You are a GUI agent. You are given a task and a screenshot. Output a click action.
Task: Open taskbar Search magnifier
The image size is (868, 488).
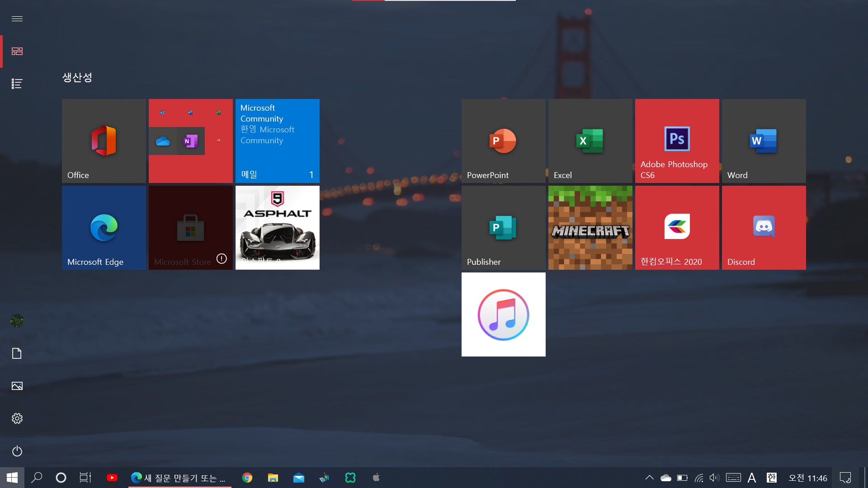pyautogui.click(x=37, y=478)
